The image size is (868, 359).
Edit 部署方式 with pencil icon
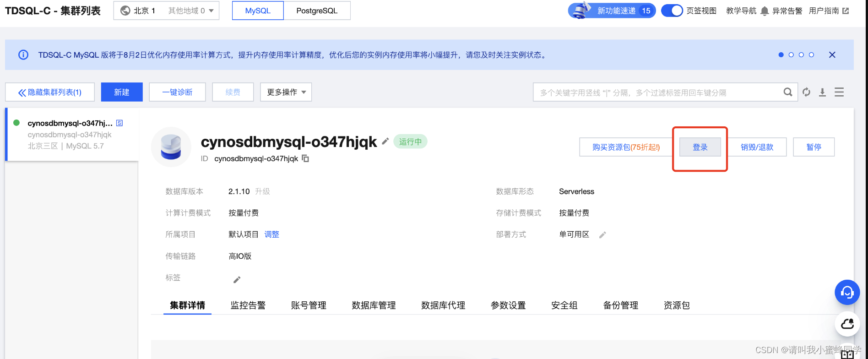pos(602,235)
